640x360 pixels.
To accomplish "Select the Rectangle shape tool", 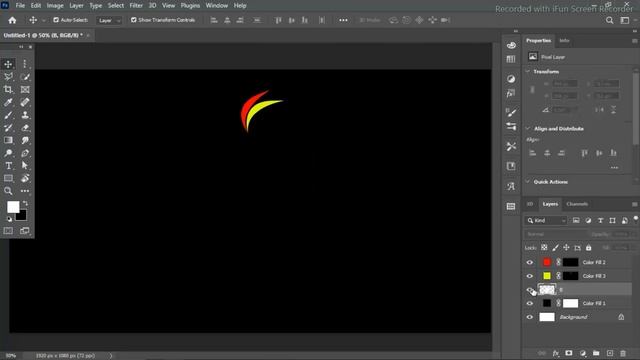I will pyautogui.click(x=8, y=178).
